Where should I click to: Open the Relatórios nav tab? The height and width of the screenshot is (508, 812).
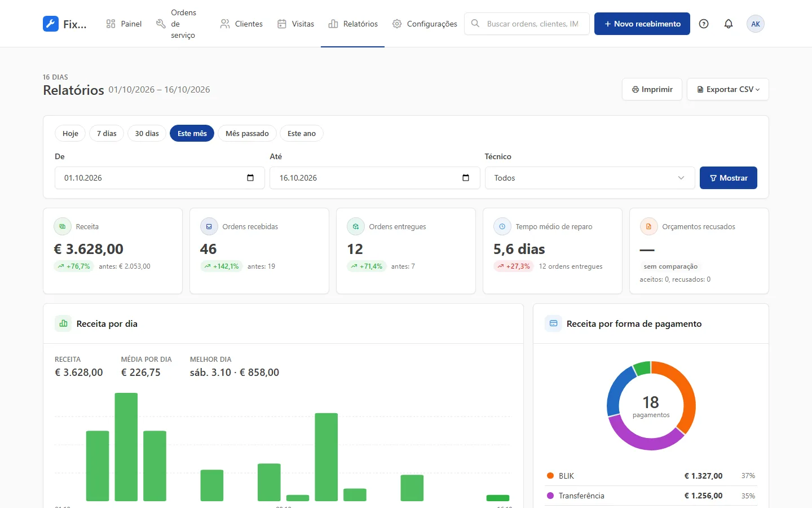coord(353,24)
